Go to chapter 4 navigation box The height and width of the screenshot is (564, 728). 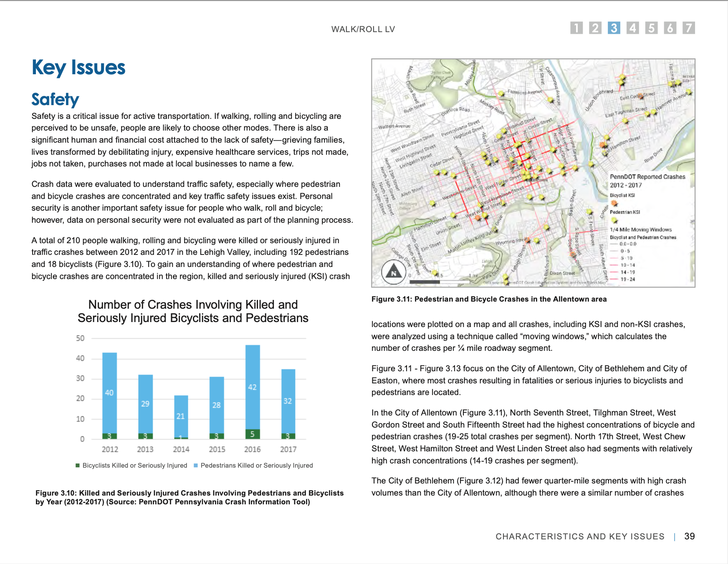point(633,28)
